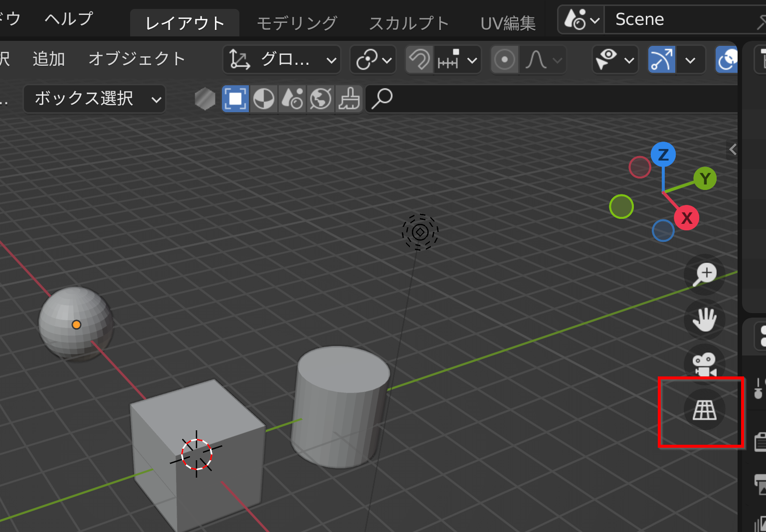Click the blue Z axis gizmo ball
Image resolution: width=766 pixels, height=532 pixels.
(x=663, y=155)
